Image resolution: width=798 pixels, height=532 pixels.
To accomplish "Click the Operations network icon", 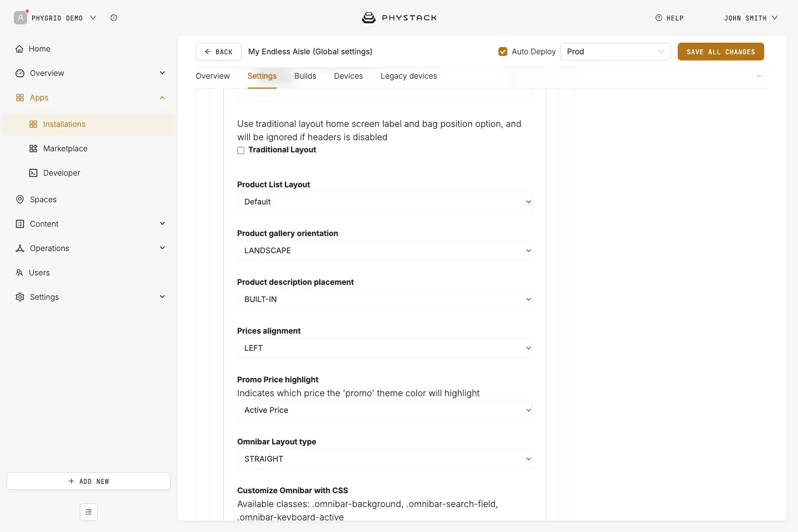I will (20, 248).
